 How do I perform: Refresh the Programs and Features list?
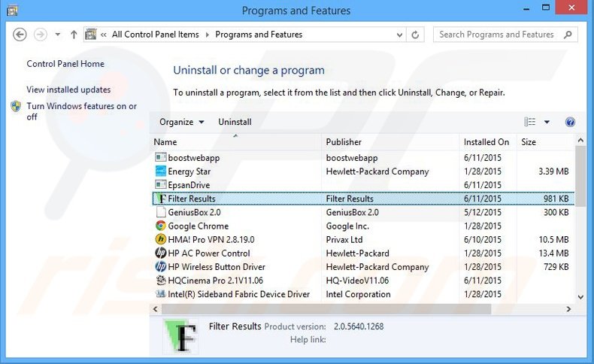[415, 35]
